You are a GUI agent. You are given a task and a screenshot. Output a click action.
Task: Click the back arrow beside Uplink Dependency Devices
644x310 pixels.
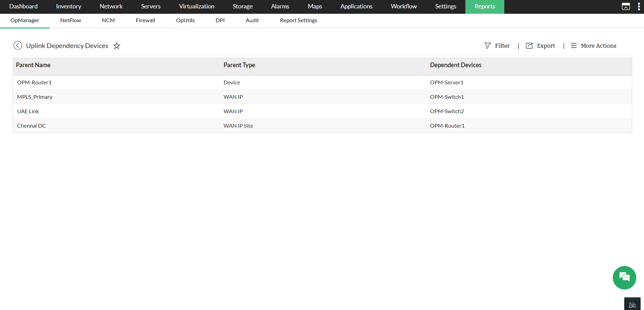pos(18,45)
